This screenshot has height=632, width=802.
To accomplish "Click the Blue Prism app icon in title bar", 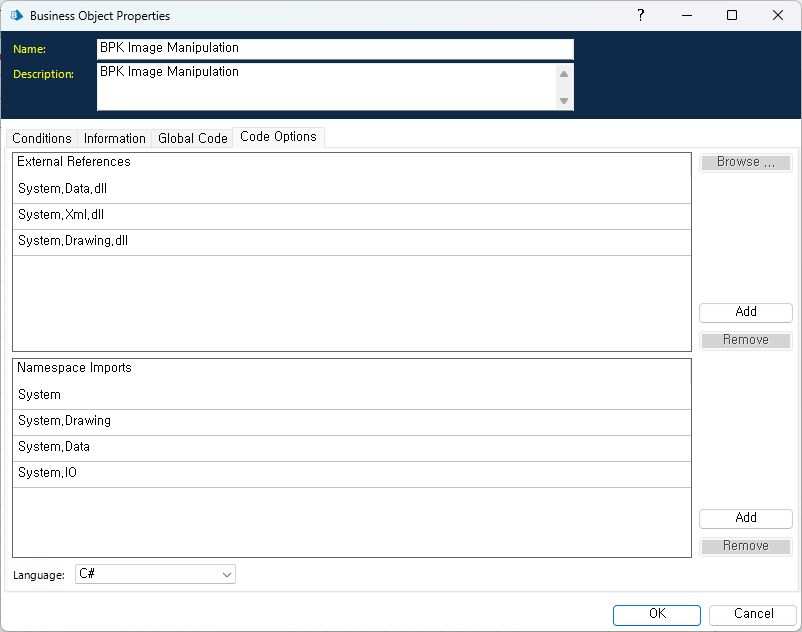I will point(17,15).
